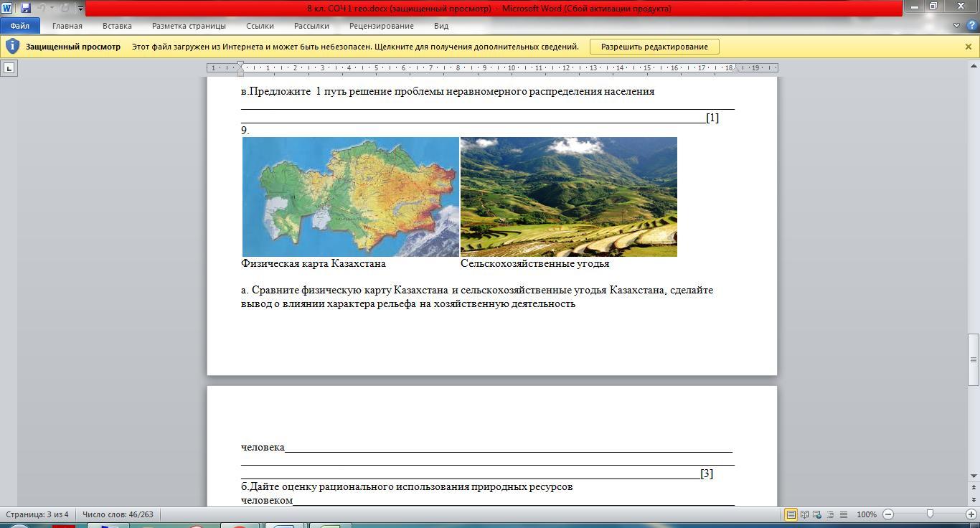Click the tab stop selector at ruler corner
Screen dimensions: 980x528
[x=9, y=68]
